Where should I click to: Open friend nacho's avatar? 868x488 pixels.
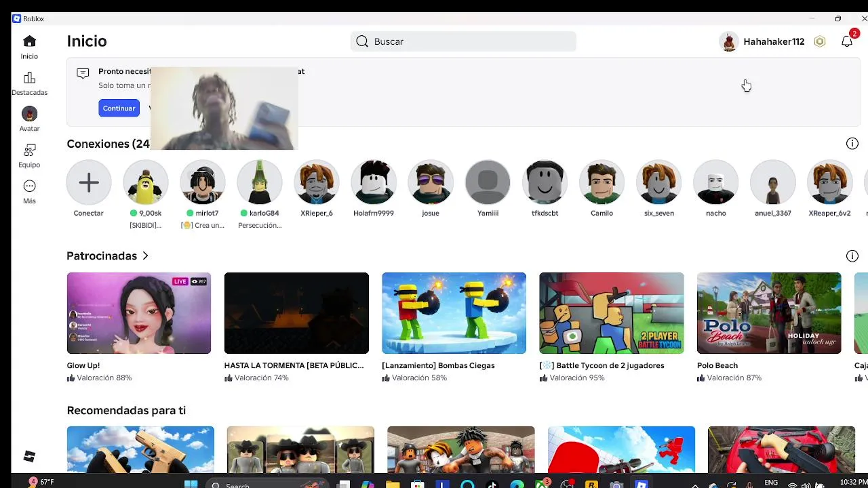click(x=715, y=182)
